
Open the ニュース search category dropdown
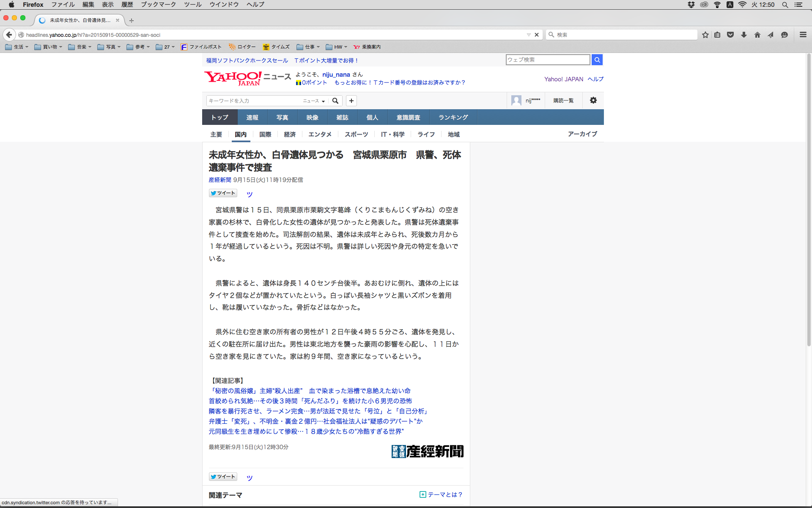tap(314, 101)
